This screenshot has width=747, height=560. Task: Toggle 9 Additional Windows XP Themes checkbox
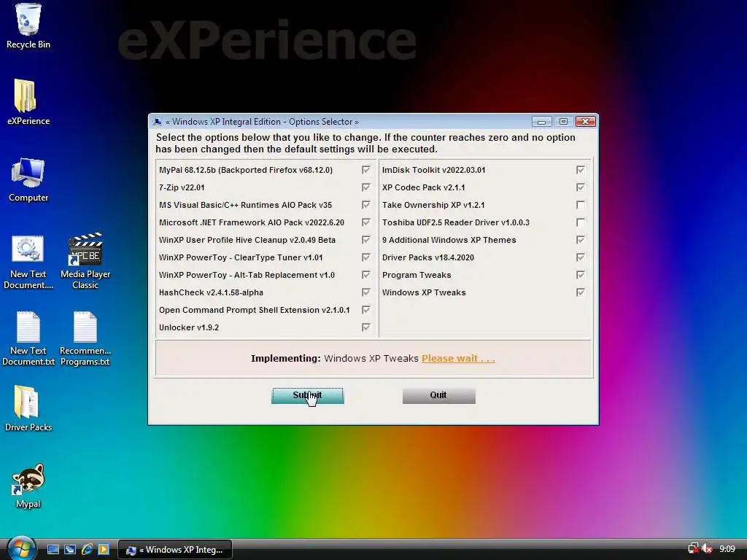(x=580, y=240)
